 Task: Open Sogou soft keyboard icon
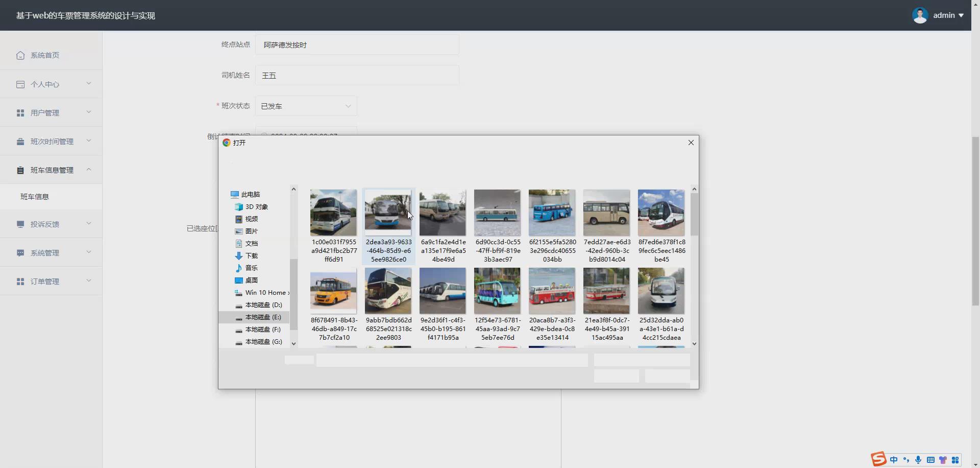[x=930, y=460]
